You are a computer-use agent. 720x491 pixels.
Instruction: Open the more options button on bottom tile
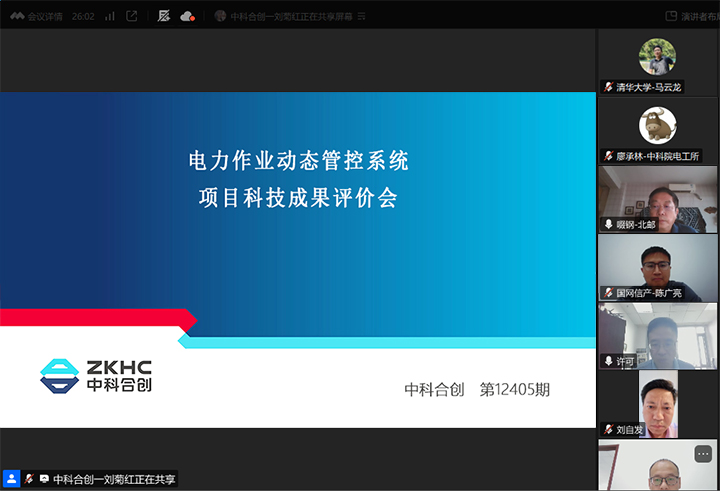[703, 454]
